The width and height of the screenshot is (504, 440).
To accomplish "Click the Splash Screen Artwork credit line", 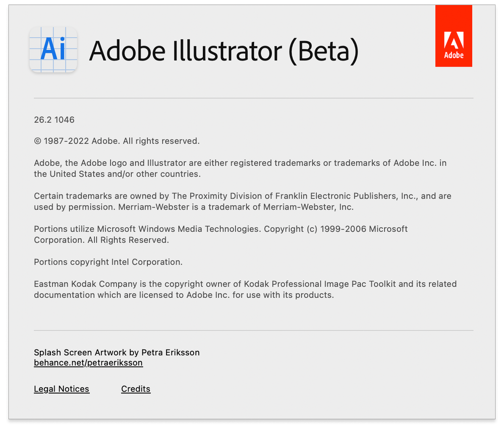I will pyautogui.click(x=117, y=353).
